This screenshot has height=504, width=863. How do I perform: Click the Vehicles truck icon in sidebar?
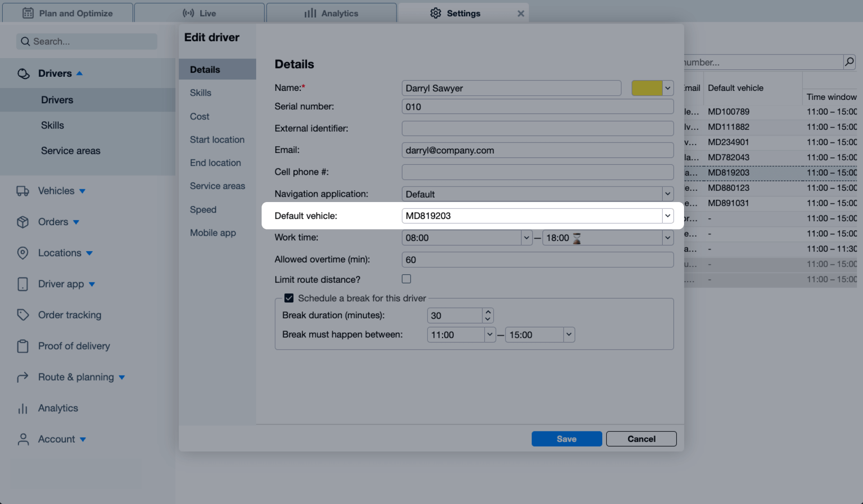point(23,191)
